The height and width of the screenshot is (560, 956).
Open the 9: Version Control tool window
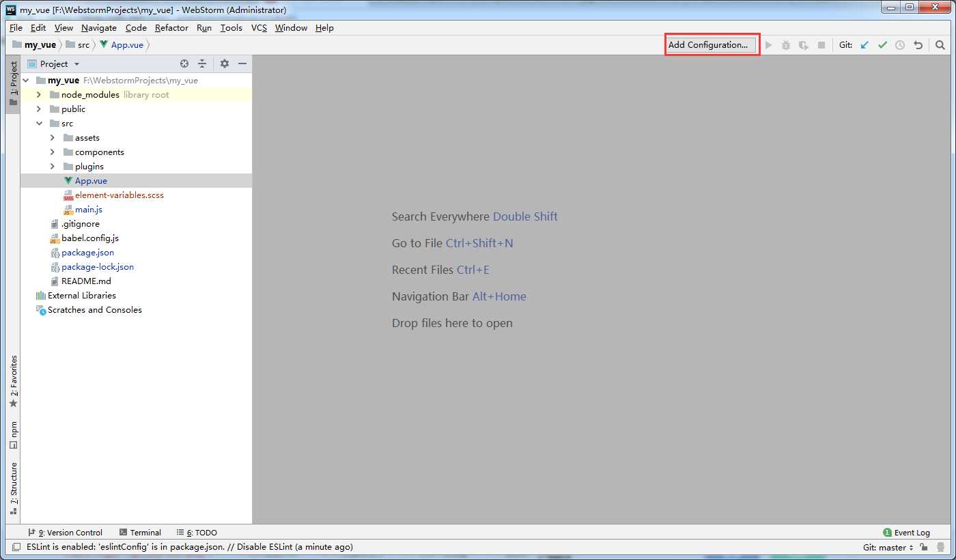point(65,533)
